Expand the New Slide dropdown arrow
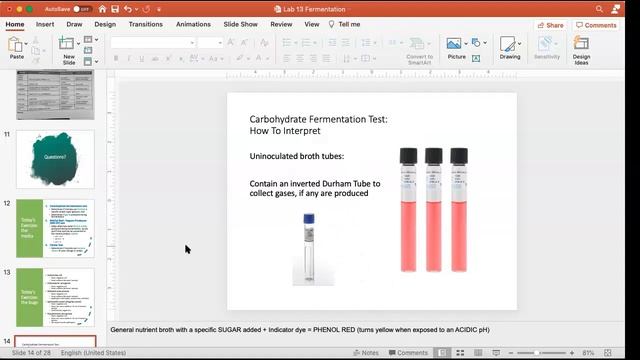640x360 pixels. pos(78,43)
